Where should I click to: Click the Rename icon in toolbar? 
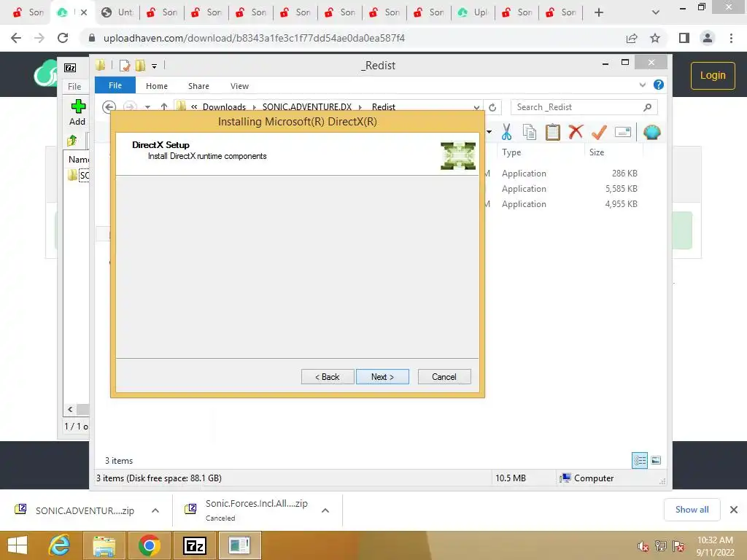pos(623,132)
